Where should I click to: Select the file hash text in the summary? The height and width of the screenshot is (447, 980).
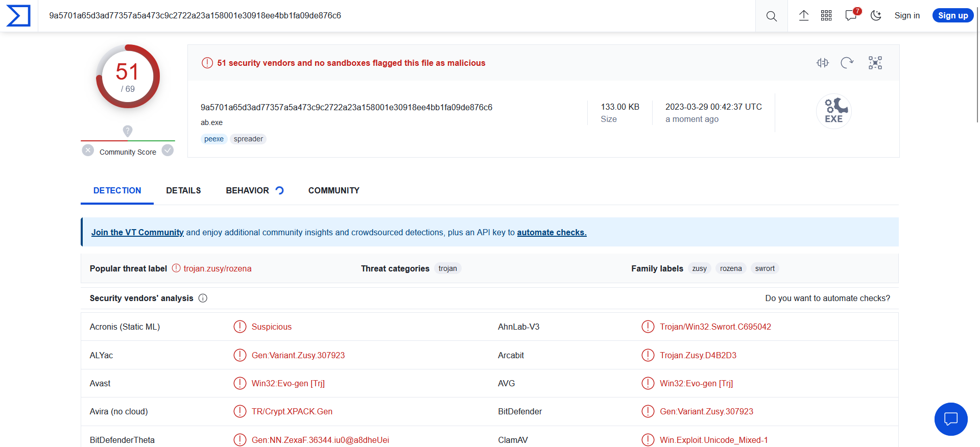pyautogui.click(x=346, y=107)
